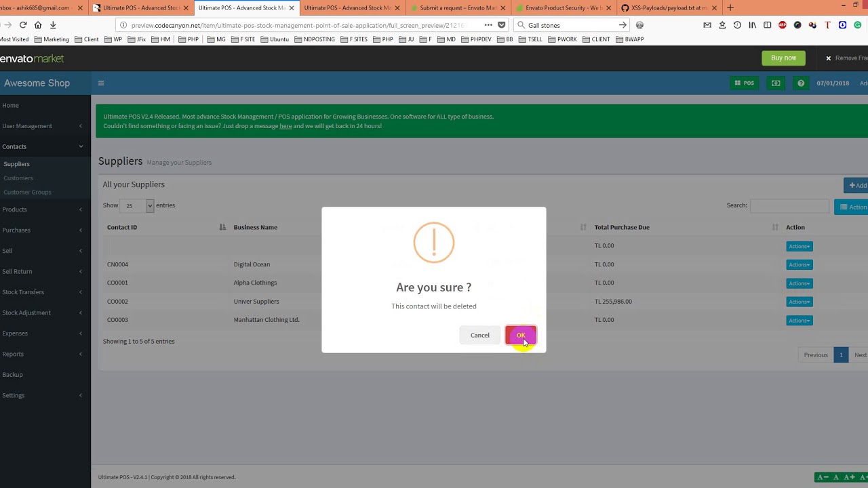Viewport: 868px width, 488px height.
Task: Click the Digital Ocean business name cell
Action: pyautogui.click(x=252, y=264)
